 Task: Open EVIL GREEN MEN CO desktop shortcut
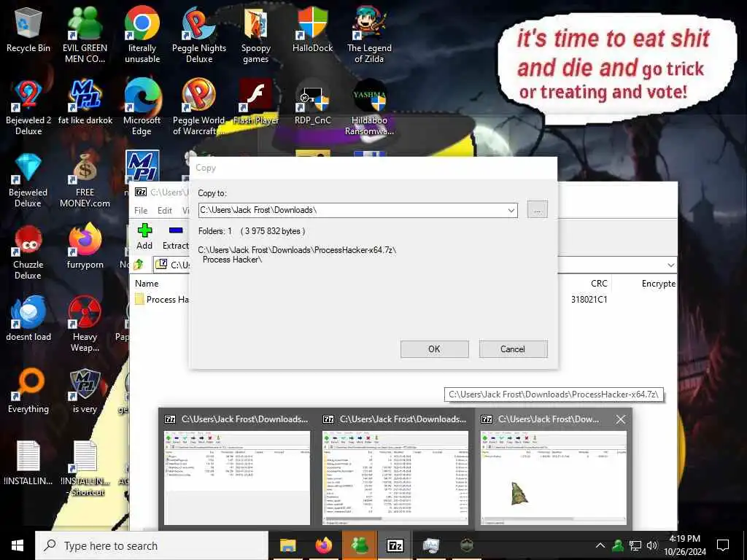(85, 35)
